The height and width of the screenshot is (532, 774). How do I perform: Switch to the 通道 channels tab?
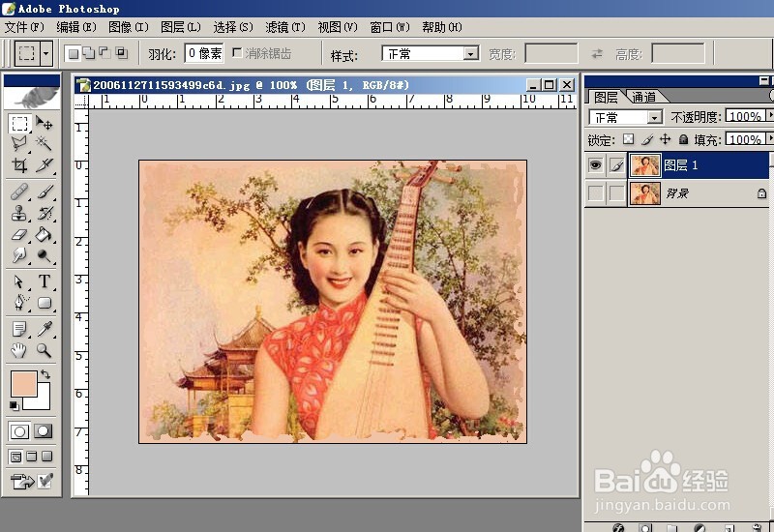tap(644, 98)
